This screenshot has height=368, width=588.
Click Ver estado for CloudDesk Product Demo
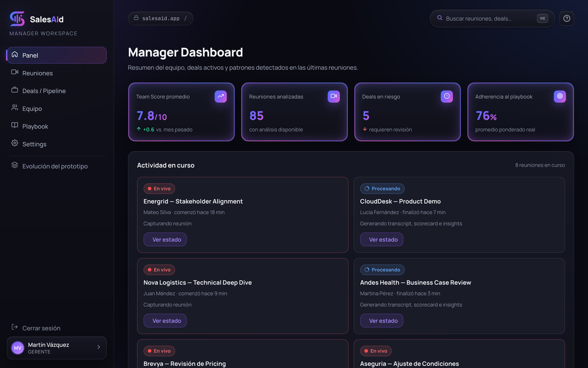(x=382, y=240)
